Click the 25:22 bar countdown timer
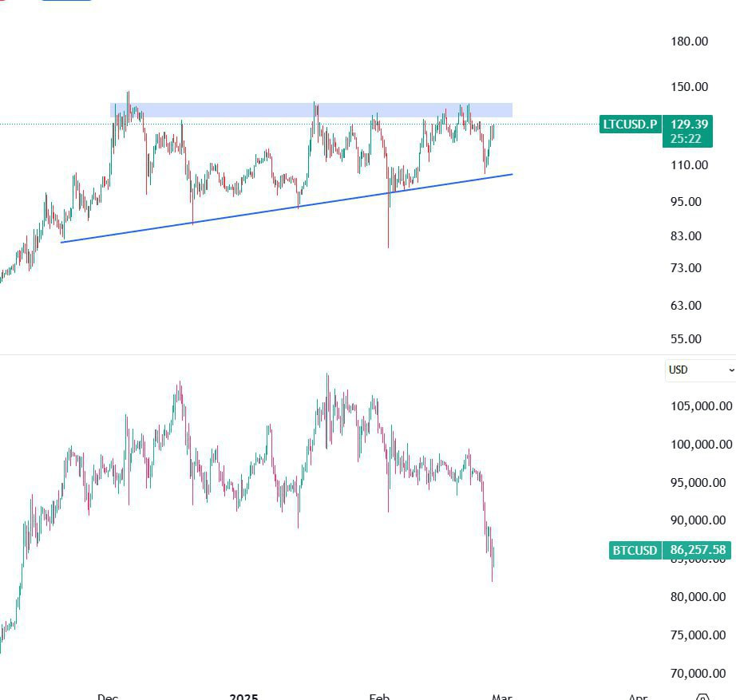This screenshot has width=736, height=700. [687, 136]
